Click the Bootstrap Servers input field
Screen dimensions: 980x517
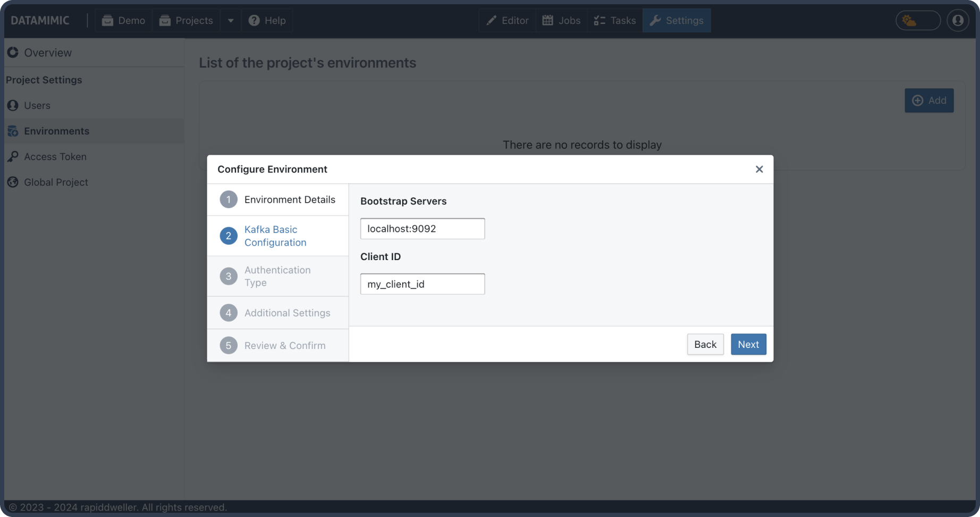(x=423, y=229)
